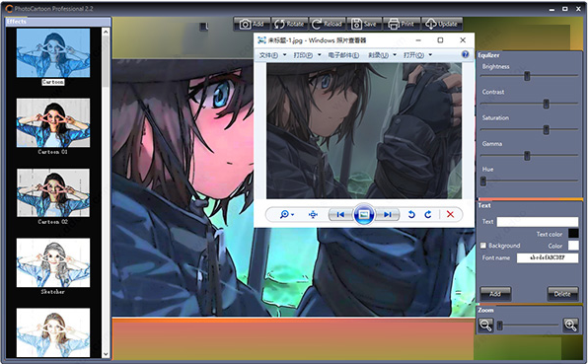This screenshot has height=364, width=588.
Task: Maximize the Windows Photo Viewer window
Action: [440, 40]
